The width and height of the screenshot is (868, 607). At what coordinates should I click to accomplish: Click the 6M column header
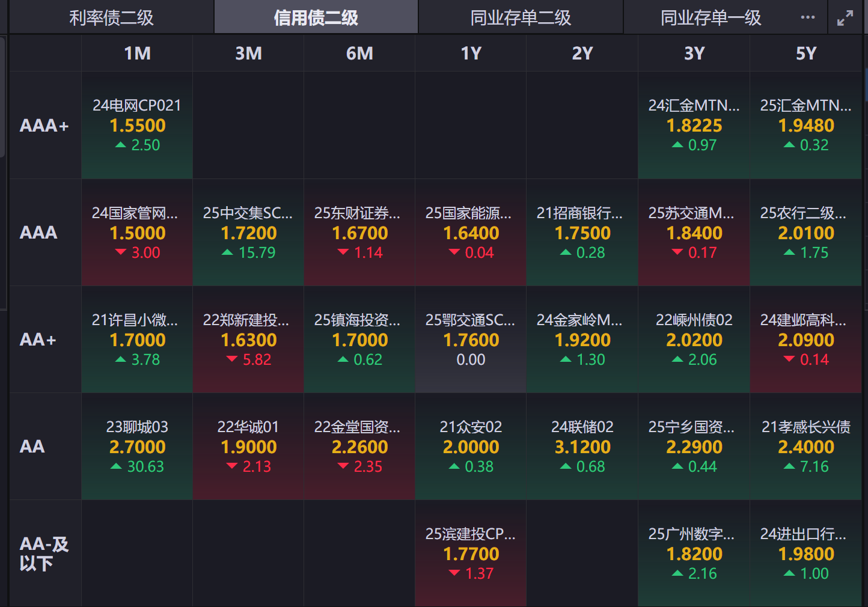(x=359, y=53)
